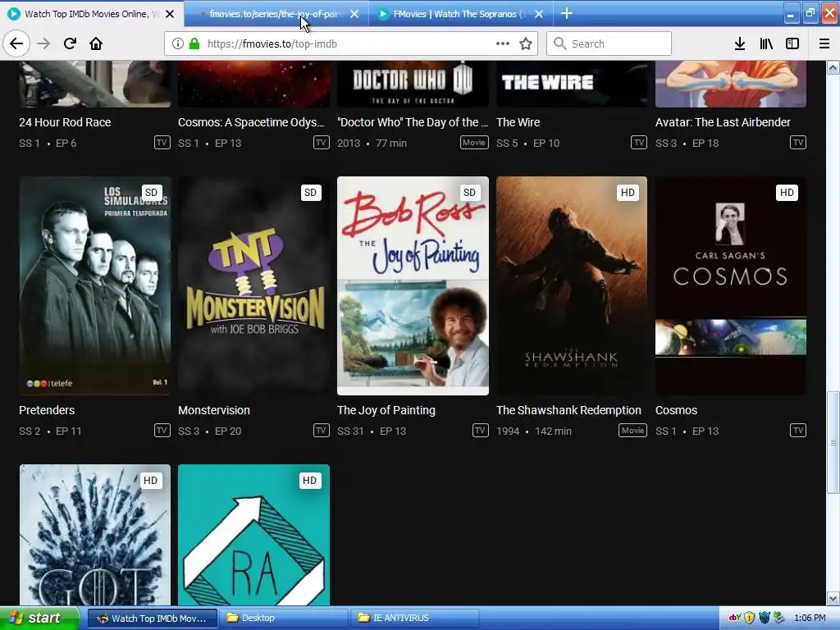Click the Cosmos title link
The height and width of the screenshot is (630, 840).
tap(676, 410)
